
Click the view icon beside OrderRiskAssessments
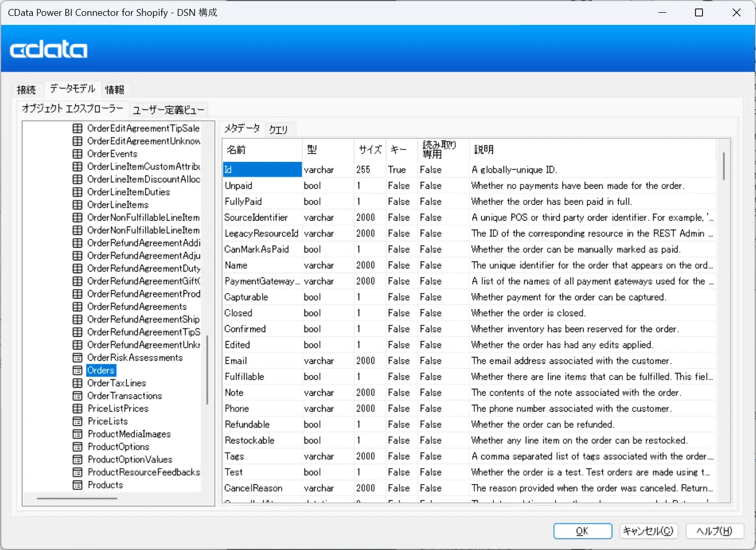[x=77, y=357]
